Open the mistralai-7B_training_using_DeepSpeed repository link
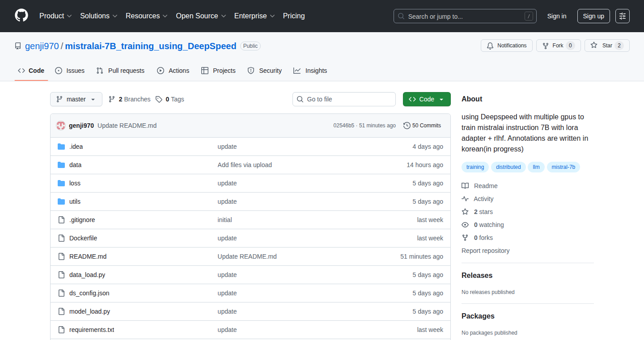The width and height of the screenshot is (644, 340). pyautogui.click(x=151, y=46)
